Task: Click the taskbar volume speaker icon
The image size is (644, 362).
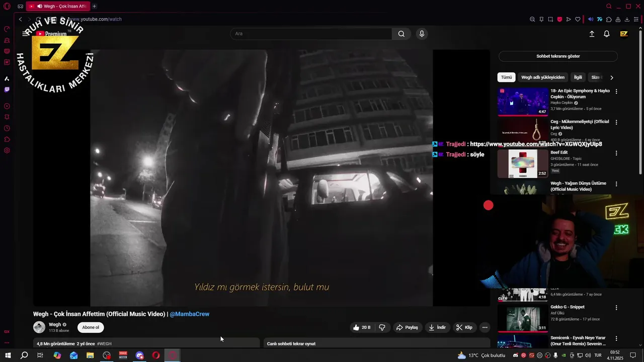Action: click(x=588, y=355)
